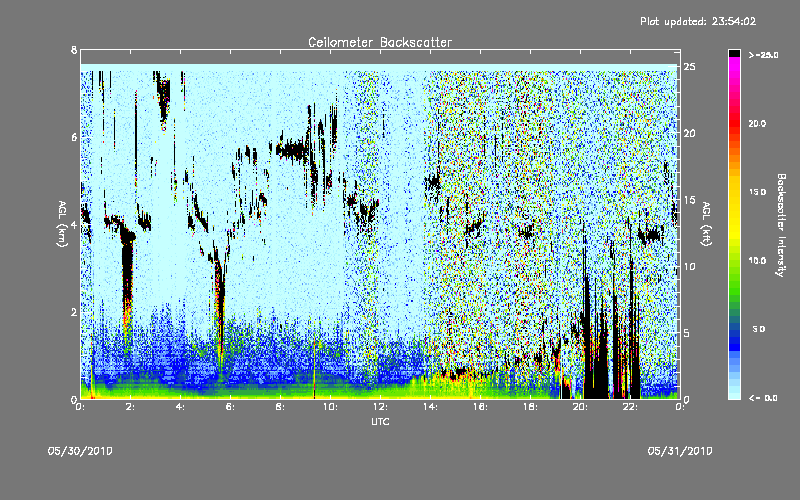
Task: Select the '2:' UTC hour tick label
Action: pos(131,407)
